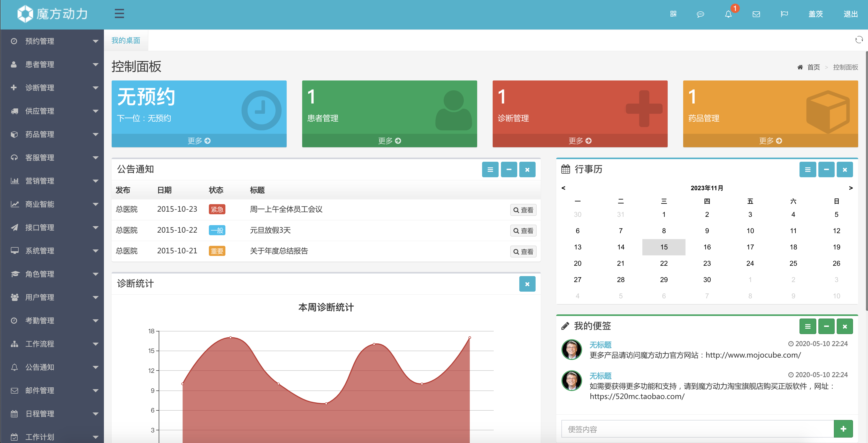Click the 魔方动力 logo
868x443 pixels.
click(52, 14)
